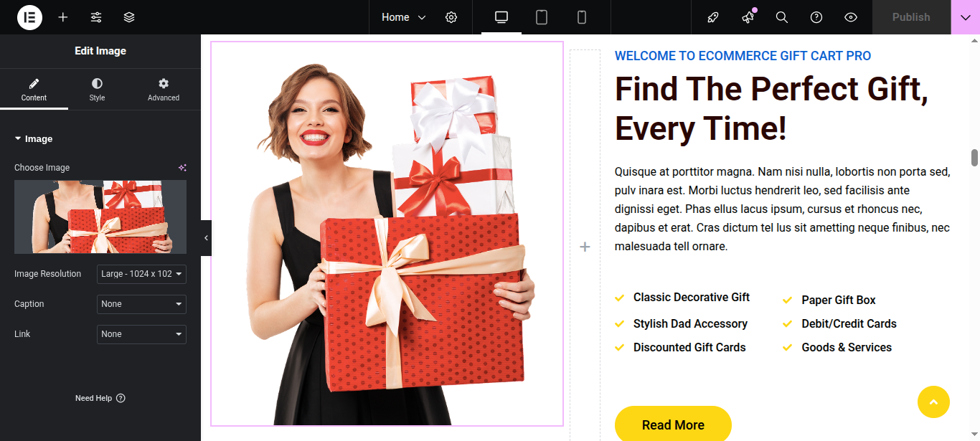The height and width of the screenshot is (441, 980).
Task: Open Site Settings sliders icon
Action: tap(96, 17)
